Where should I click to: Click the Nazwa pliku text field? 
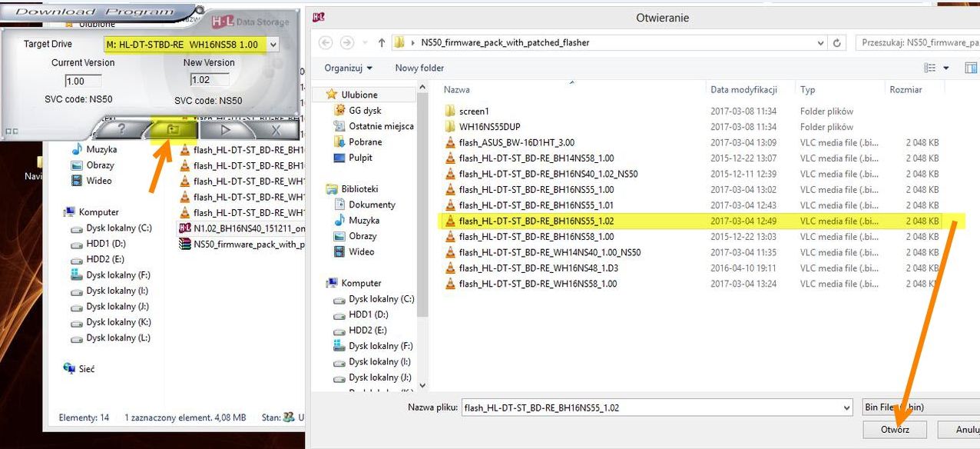click(651, 407)
